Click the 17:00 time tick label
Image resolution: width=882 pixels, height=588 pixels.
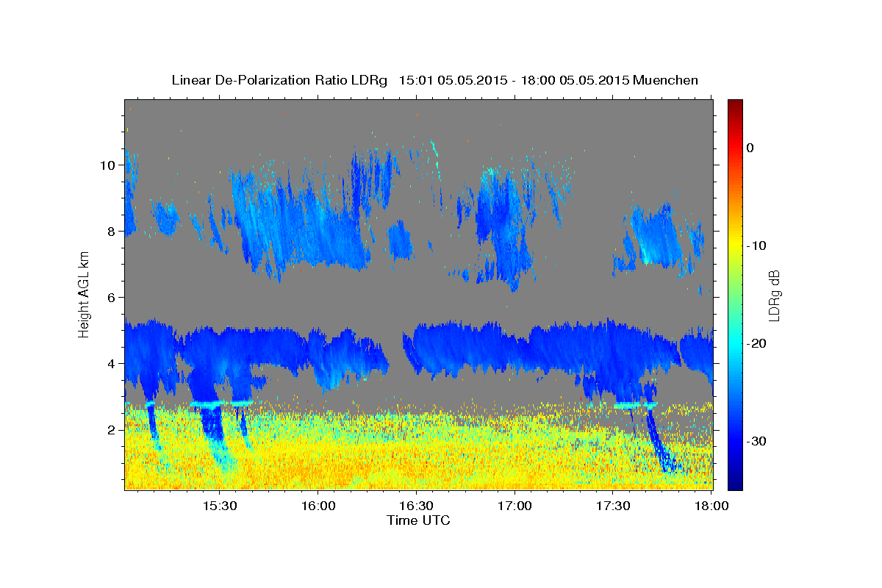click(514, 506)
